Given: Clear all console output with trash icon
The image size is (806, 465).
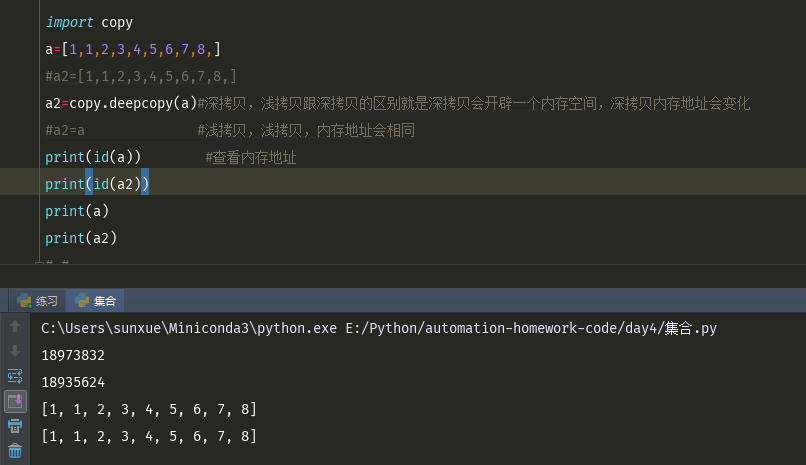Looking at the screenshot, I should click(15, 451).
